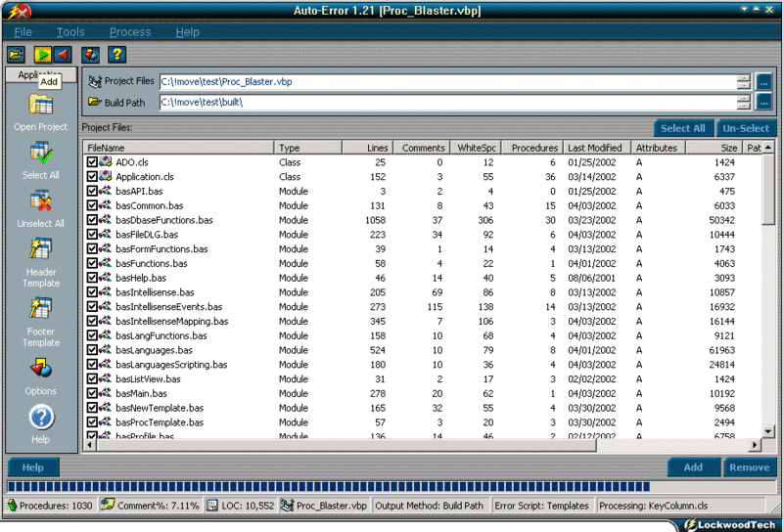The image size is (783, 532).
Task: Open Options from the sidebar
Action: [41, 369]
